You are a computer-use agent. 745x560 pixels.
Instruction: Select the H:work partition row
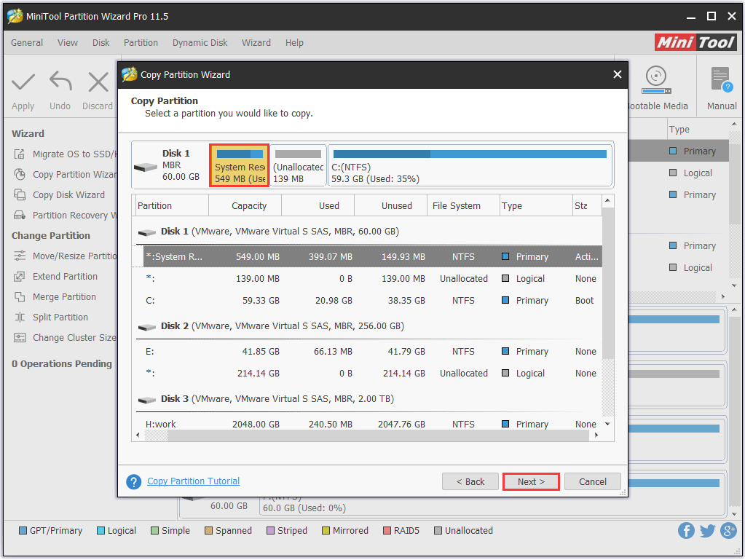pyautogui.click(x=372, y=424)
